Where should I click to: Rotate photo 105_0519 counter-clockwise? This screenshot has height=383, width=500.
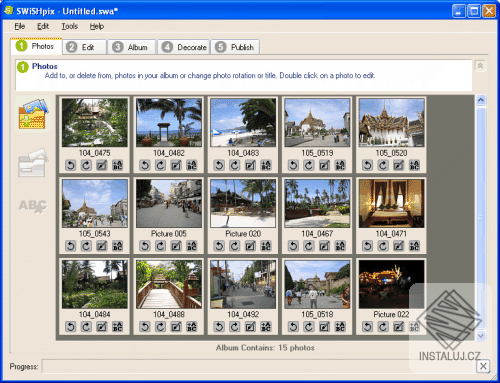click(293, 165)
